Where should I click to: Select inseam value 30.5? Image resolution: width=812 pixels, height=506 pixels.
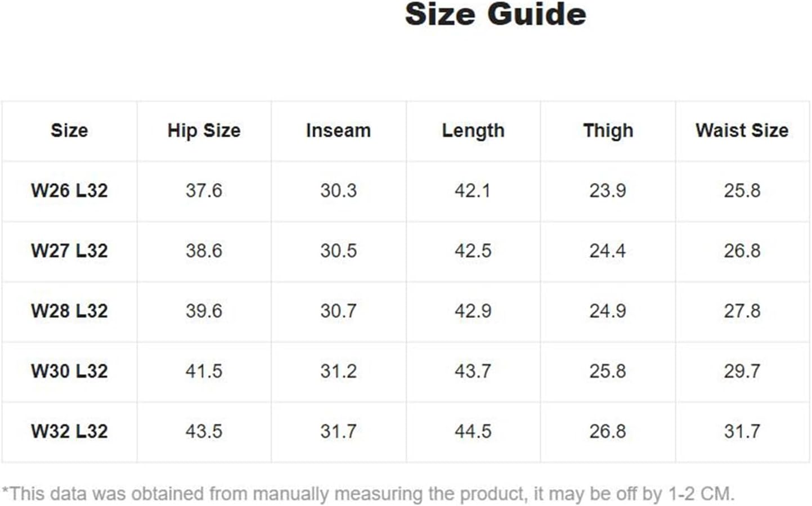coord(338,251)
